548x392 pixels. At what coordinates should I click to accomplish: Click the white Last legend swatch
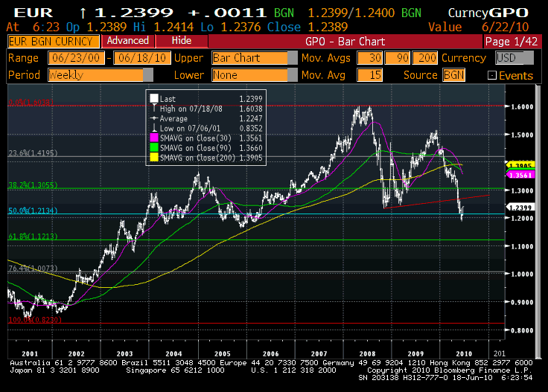pos(154,98)
